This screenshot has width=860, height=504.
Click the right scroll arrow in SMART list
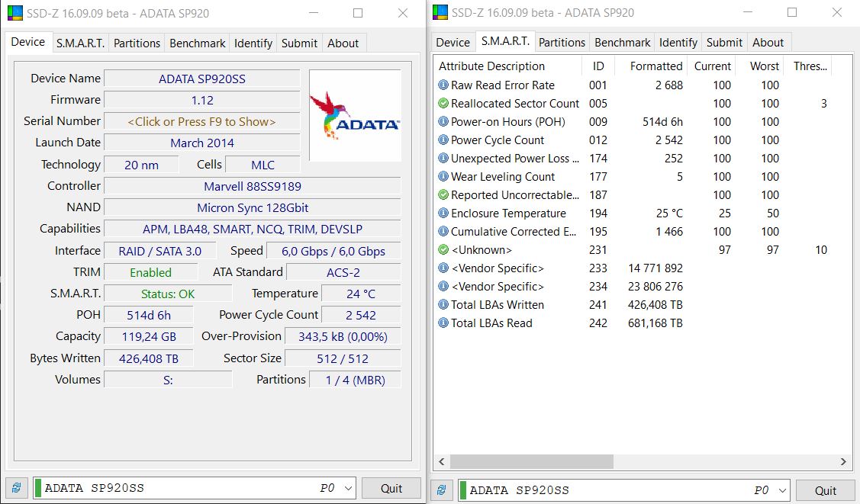point(843,462)
